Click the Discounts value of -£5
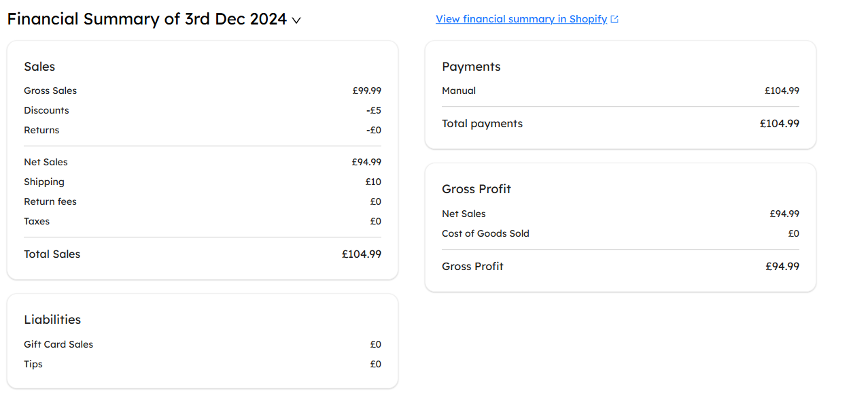868x400 pixels. point(374,110)
